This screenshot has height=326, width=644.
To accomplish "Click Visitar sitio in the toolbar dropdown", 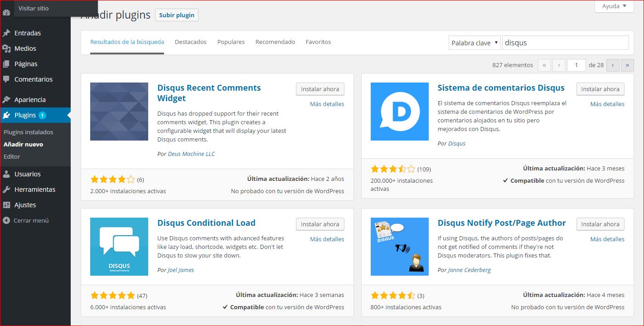I will 34,8.
